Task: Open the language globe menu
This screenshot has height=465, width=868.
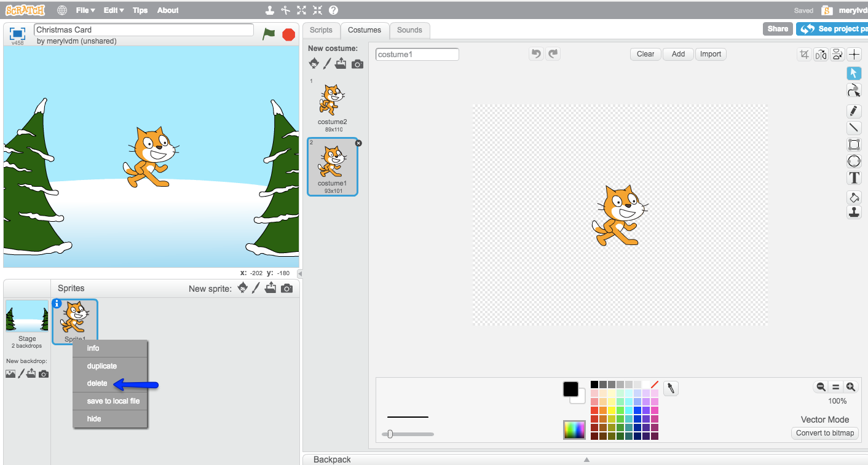Action: (62, 10)
